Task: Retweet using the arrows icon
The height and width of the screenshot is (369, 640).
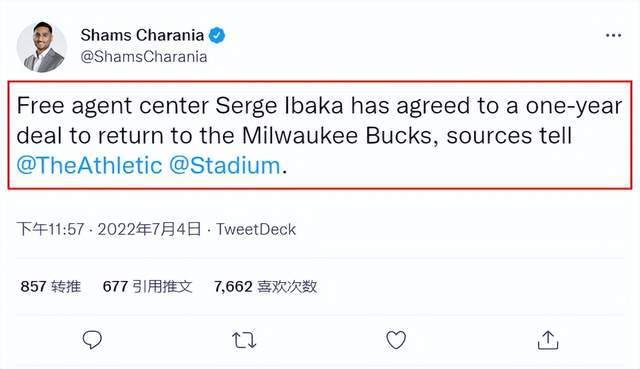Action: 244,340
